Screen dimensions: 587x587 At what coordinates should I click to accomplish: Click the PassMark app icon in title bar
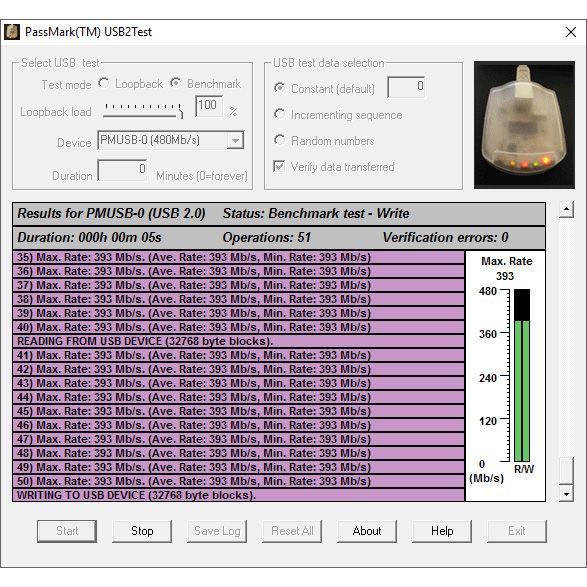point(12,32)
